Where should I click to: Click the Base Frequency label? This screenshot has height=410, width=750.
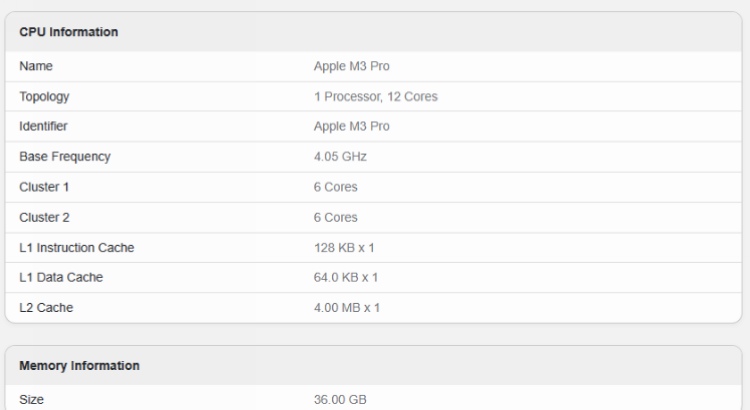[65, 157]
